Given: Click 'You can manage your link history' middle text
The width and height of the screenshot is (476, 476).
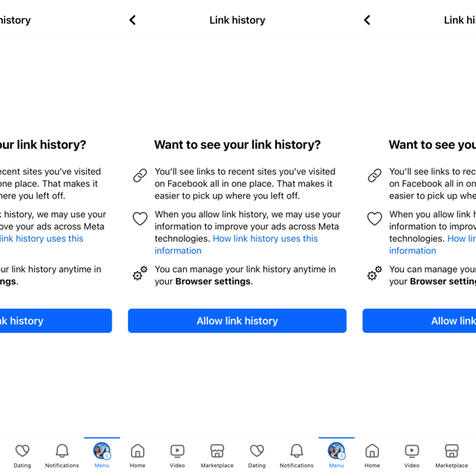Looking at the screenshot, I should click(245, 275).
